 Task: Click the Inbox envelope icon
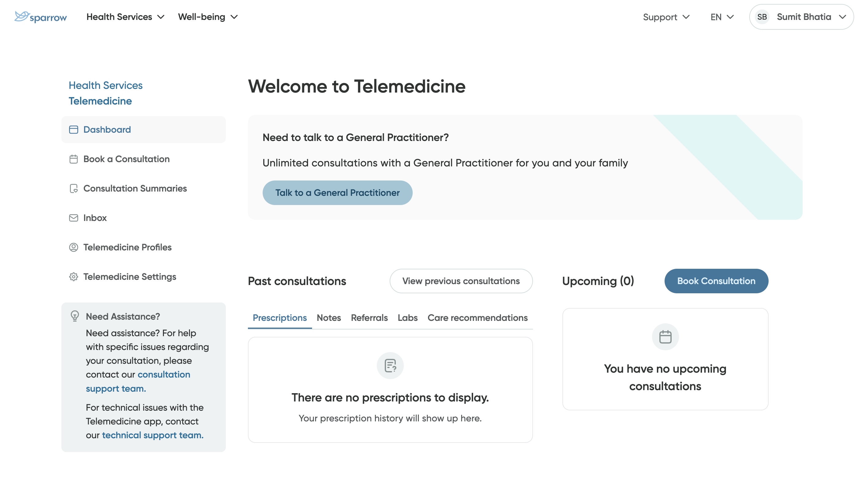coord(74,218)
